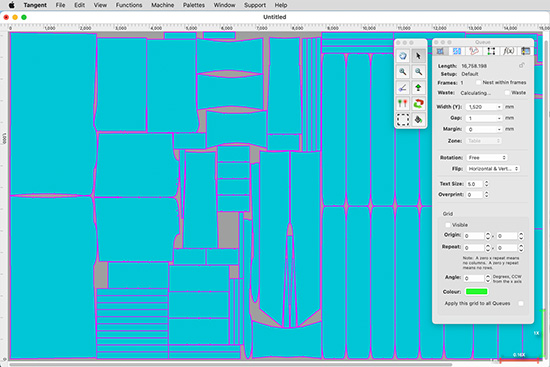550x367 pixels.
Task: Tick Apply this grid to all Queues
Action: click(521, 303)
